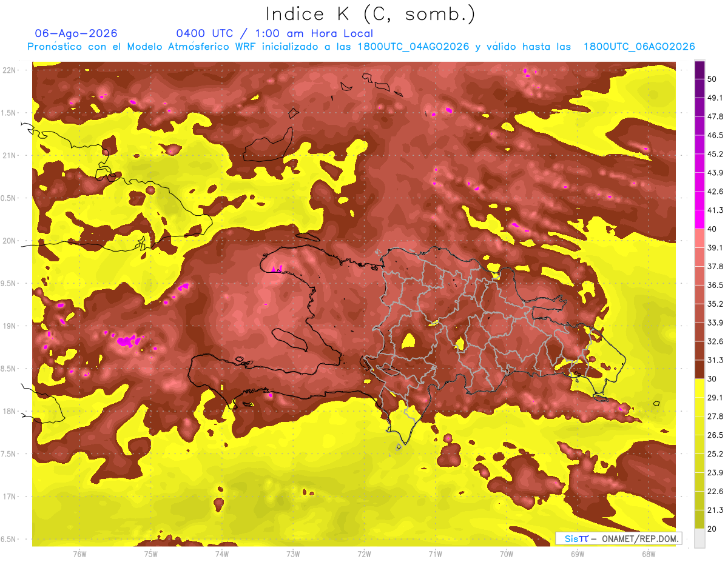Click the 20N latitude label
This screenshot has height=562, width=728.
pyautogui.click(x=9, y=241)
